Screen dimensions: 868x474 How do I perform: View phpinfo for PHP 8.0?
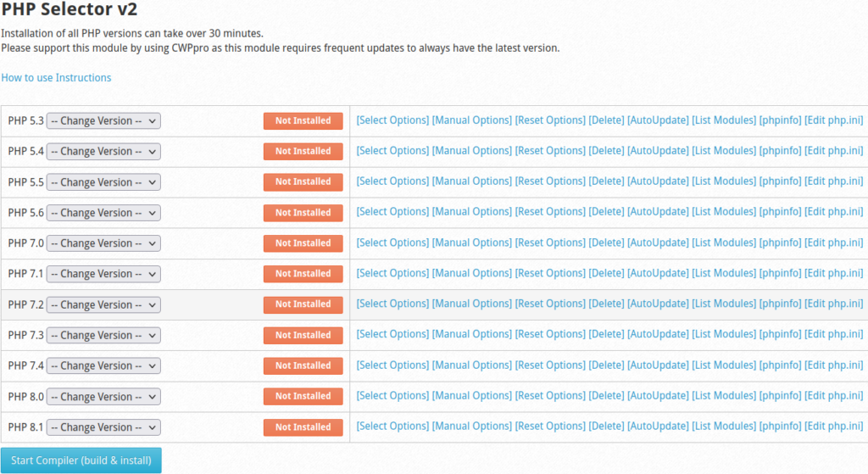pos(780,396)
